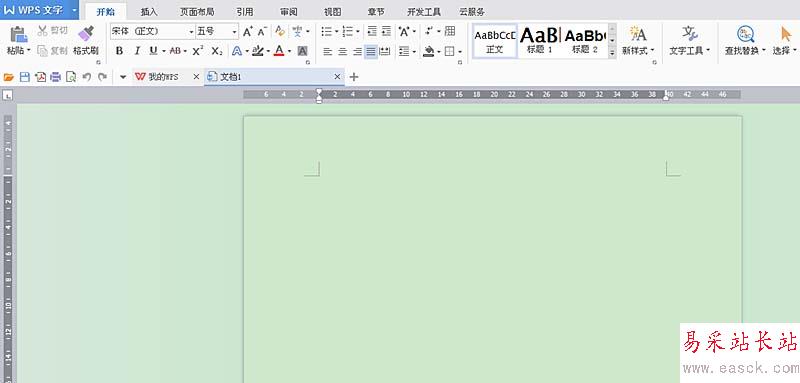Increase font size with the A+ icon
The image size is (800, 383).
click(x=247, y=32)
